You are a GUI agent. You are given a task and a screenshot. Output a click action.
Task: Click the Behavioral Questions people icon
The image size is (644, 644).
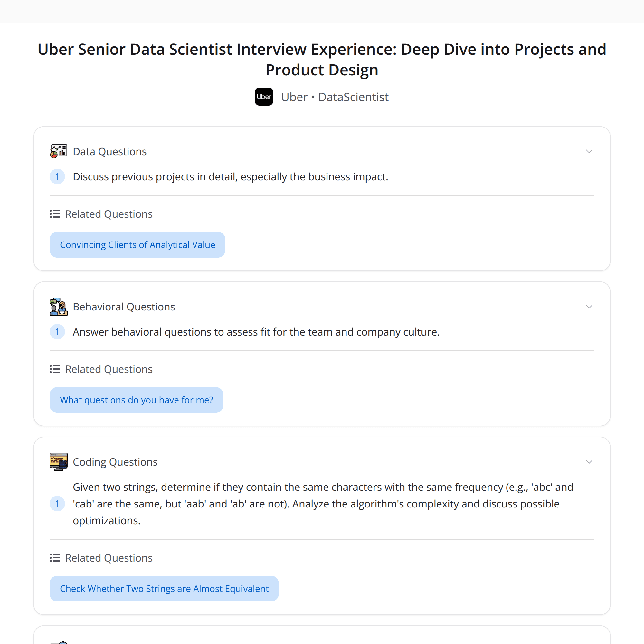coord(58,306)
